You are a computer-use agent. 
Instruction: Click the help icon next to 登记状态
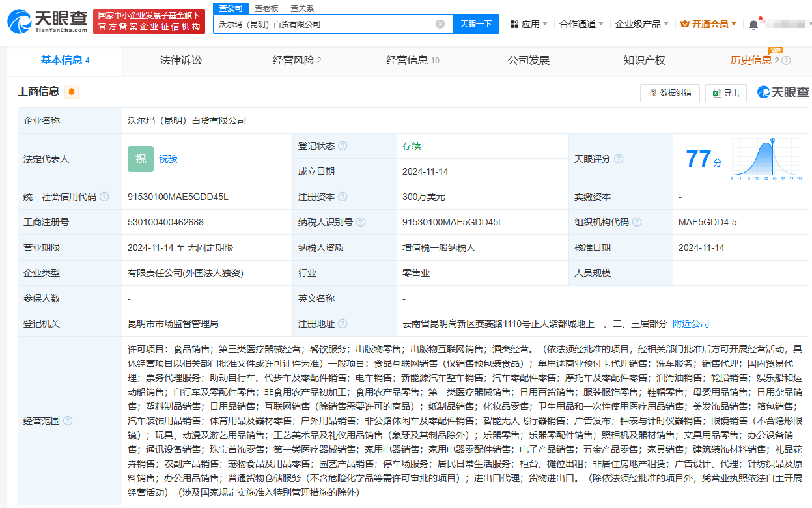(x=343, y=146)
